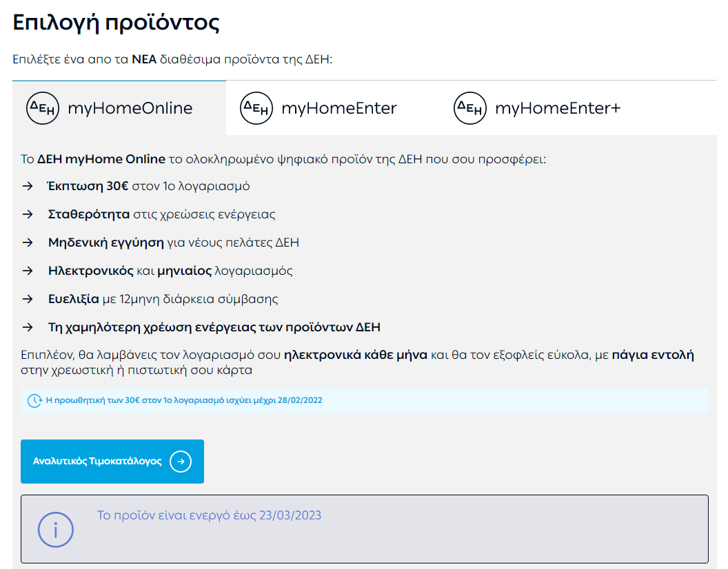Click 'Το προϊόν είναι ενεργό έως 23/03/2023'

(209, 516)
